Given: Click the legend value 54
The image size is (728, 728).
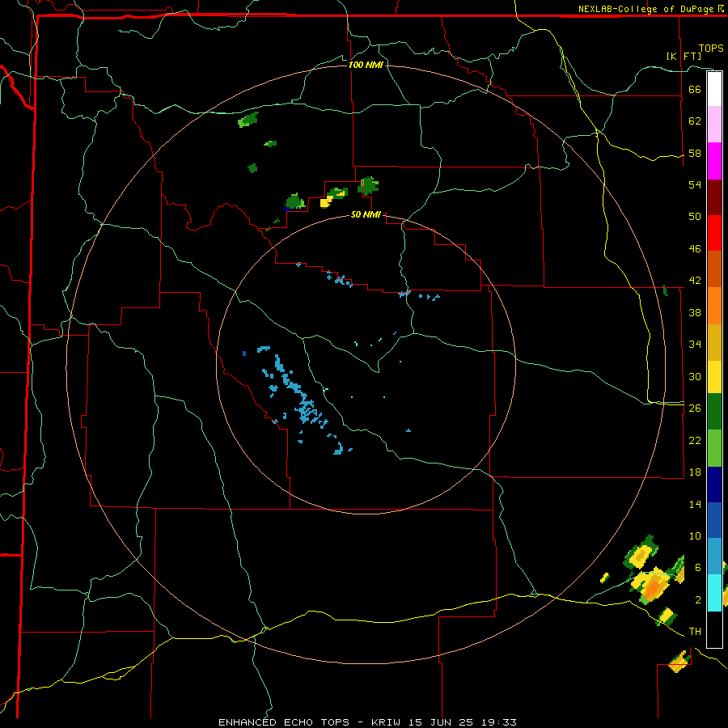Looking at the screenshot, I should click(695, 184).
